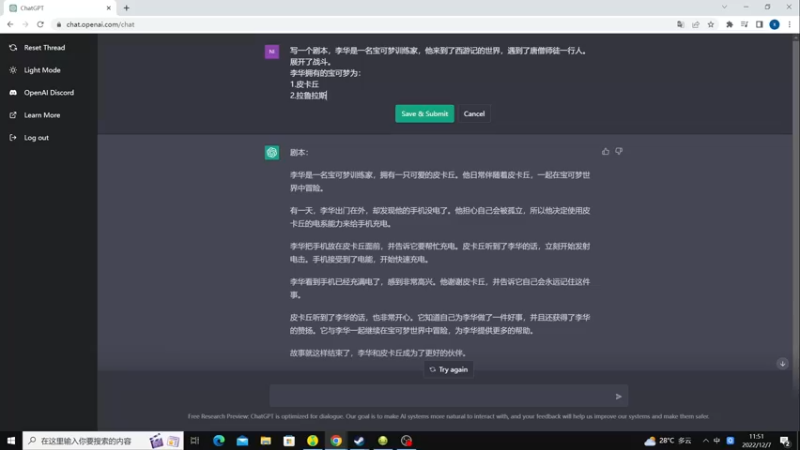Open File Explorer on the taskbar
Image resolution: width=800 pixels, height=450 pixels.
point(266,440)
